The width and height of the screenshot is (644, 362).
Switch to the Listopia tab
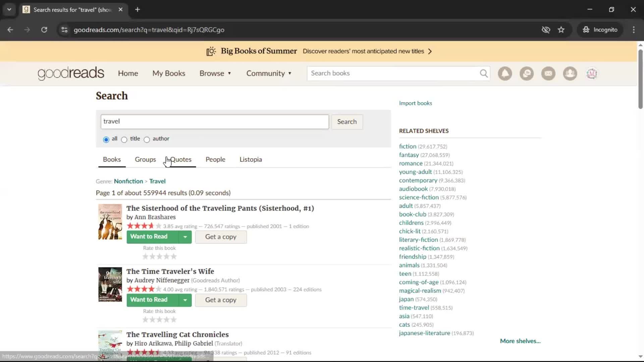(x=251, y=160)
